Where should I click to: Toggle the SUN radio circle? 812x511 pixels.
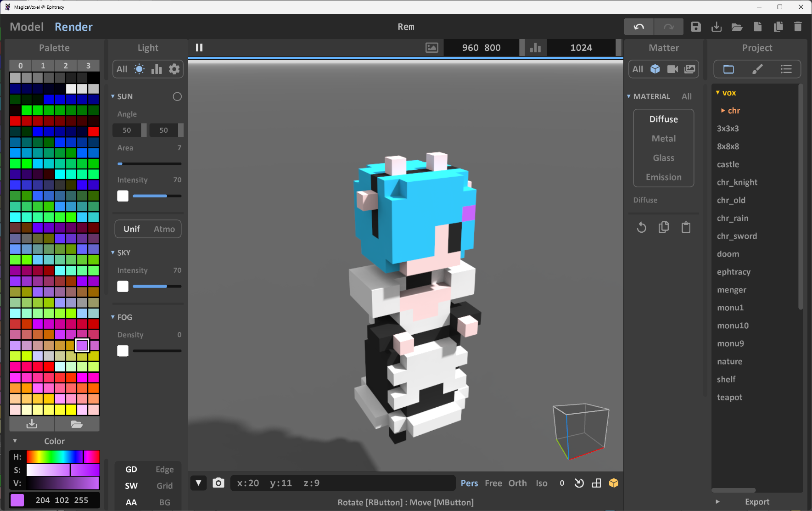click(x=177, y=96)
